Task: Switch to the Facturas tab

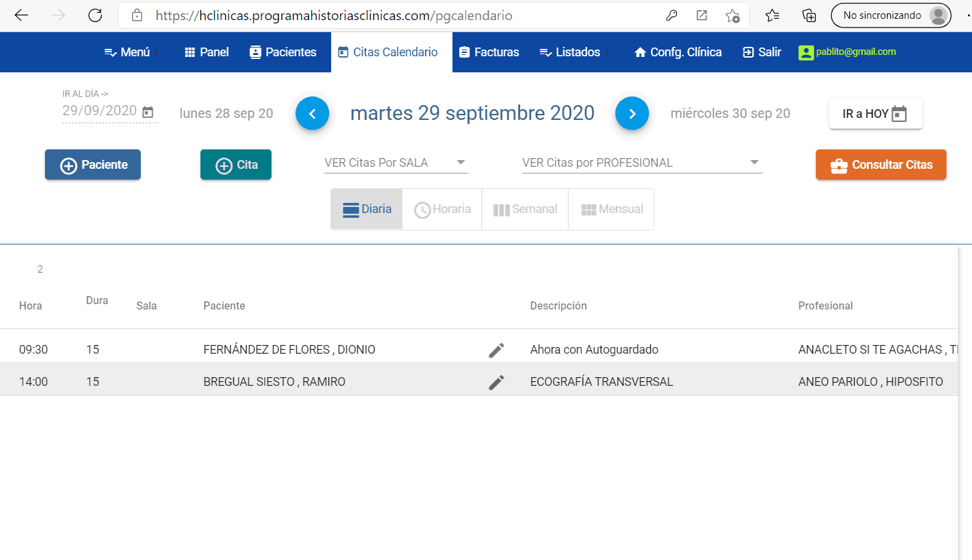Action: (489, 52)
